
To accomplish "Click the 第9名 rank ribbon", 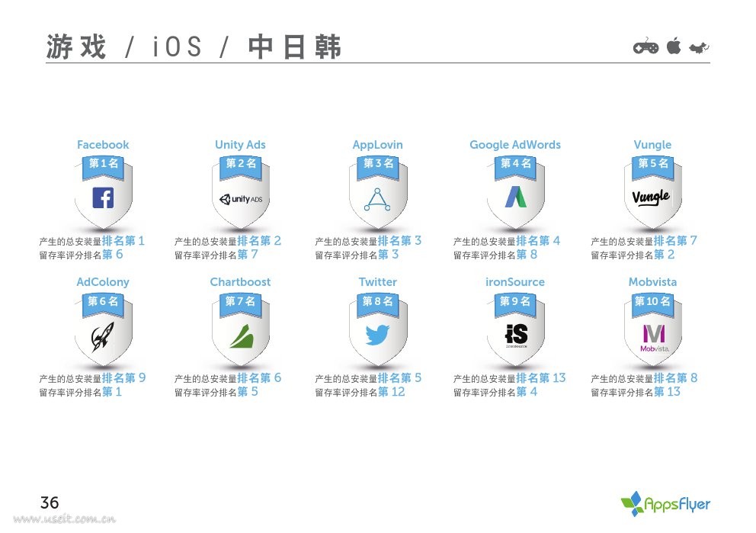I will [x=515, y=304].
